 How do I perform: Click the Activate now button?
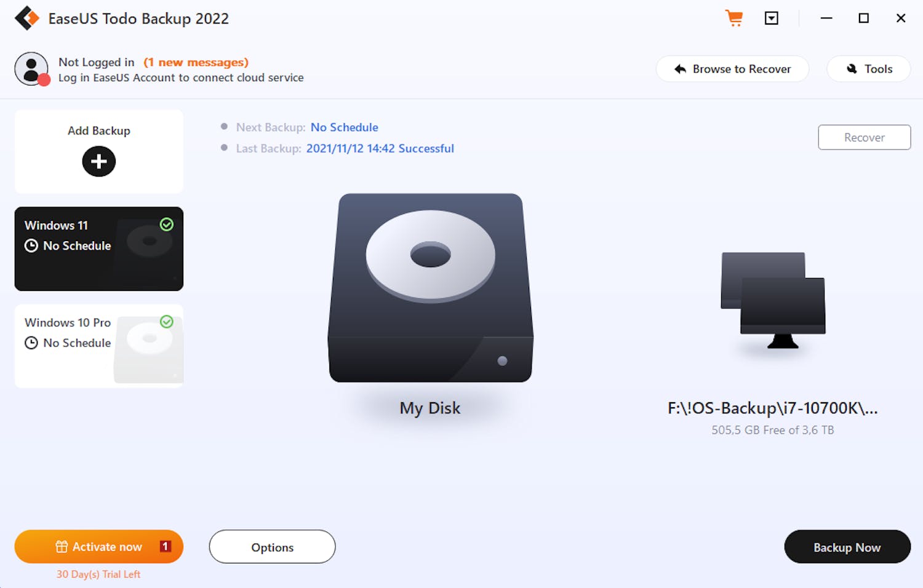[x=99, y=547]
